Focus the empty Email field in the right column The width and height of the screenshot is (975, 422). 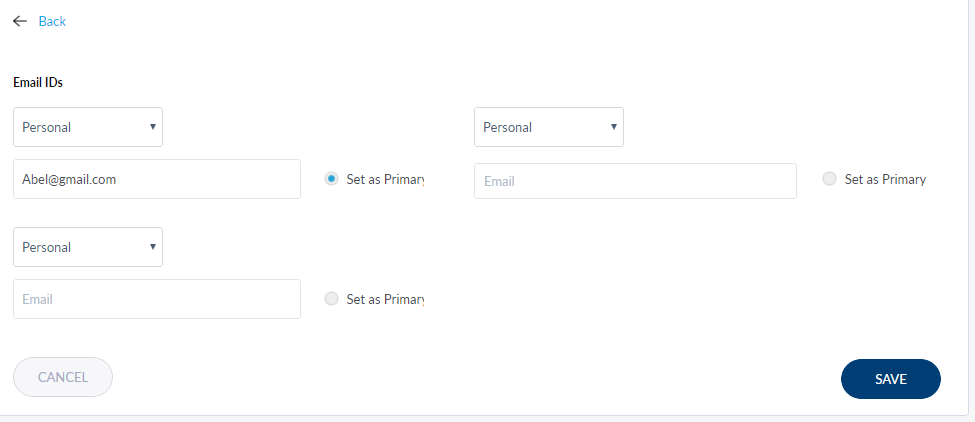(x=635, y=181)
